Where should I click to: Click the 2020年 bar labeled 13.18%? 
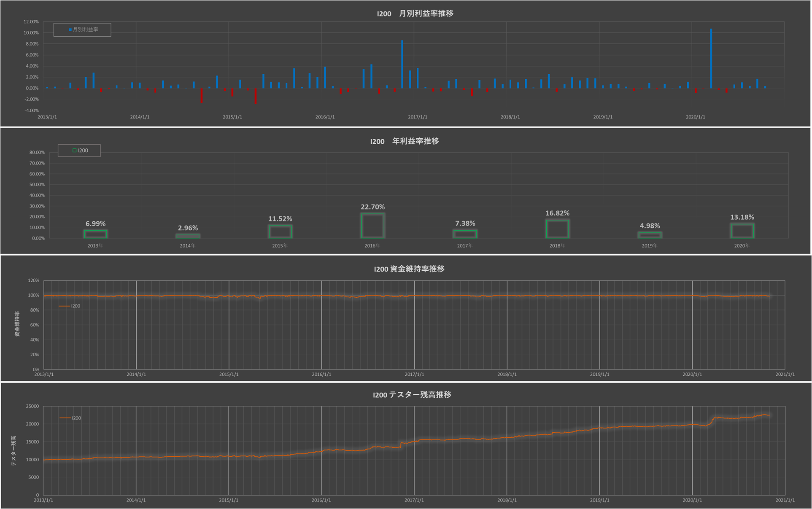click(742, 231)
